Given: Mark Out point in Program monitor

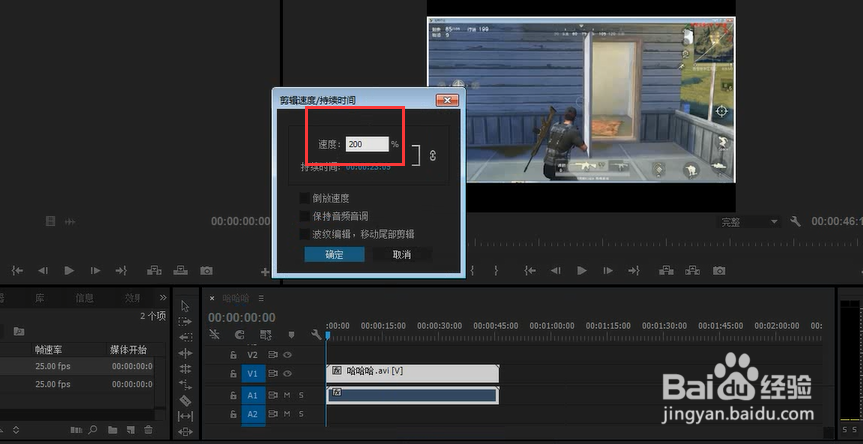Looking at the screenshot, I should 496,270.
